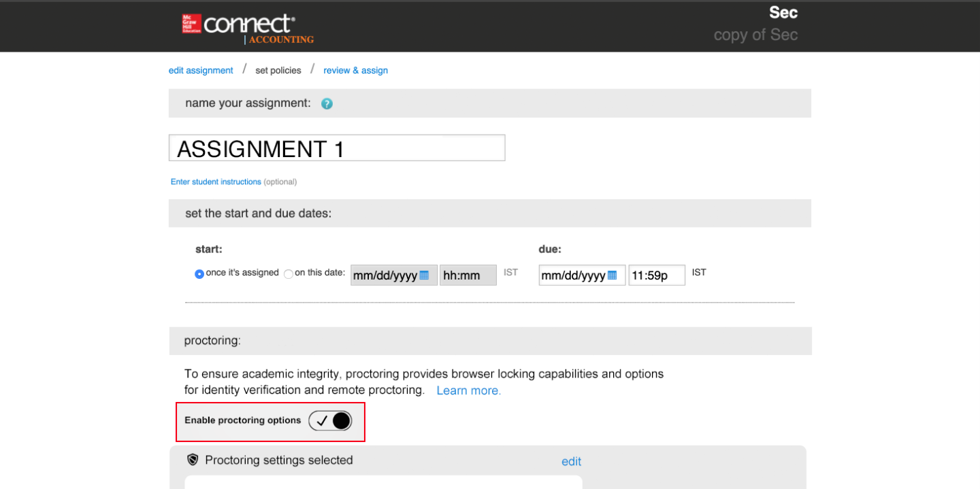Go to the edit assignment step
This screenshot has height=489, width=980.
click(201, 71)
